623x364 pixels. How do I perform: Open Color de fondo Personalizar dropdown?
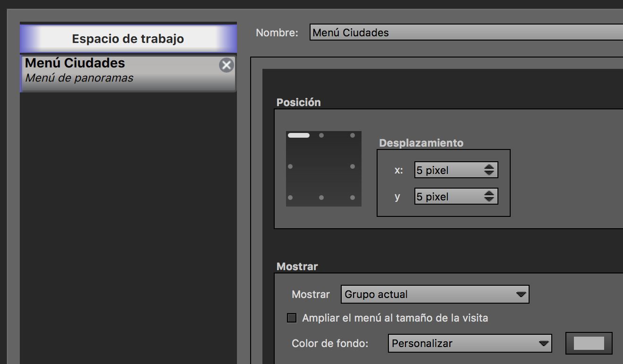click(x=470, y=343)
